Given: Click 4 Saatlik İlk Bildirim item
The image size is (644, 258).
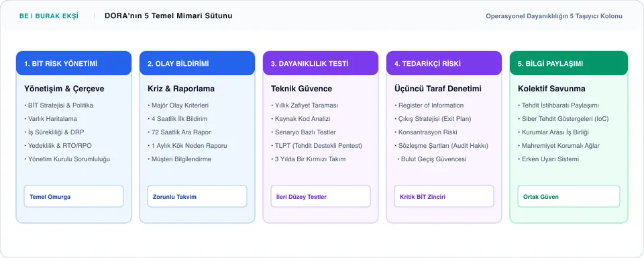Looking at the screenshot, I should point(177,119).
